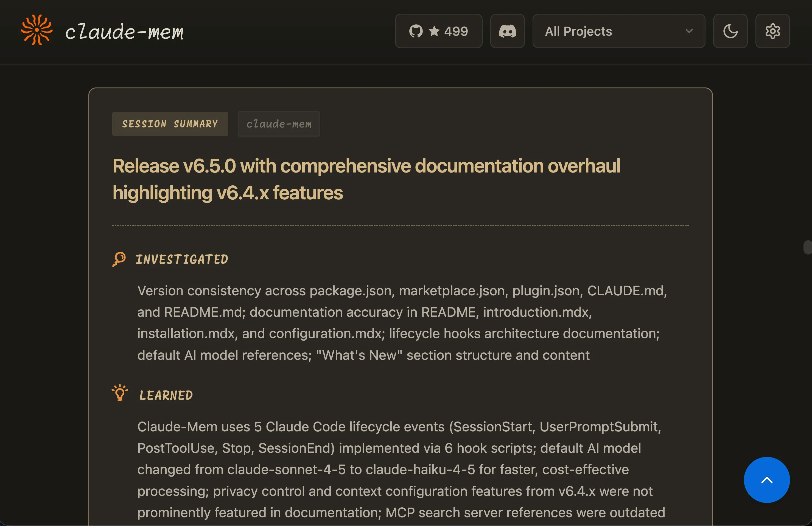Click the page scrollbar thumb
The image size is (812, 526).
(808, 247)
